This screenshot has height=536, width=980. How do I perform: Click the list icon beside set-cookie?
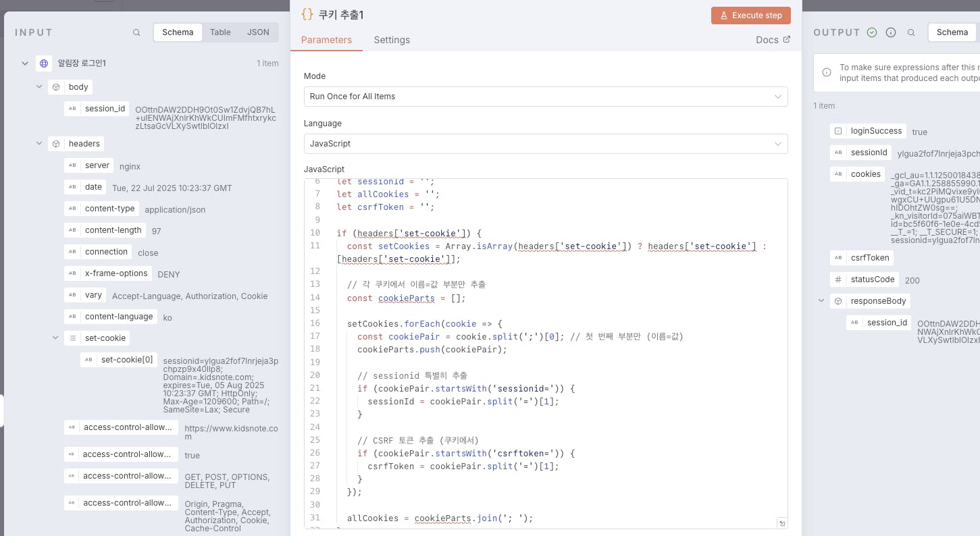pos(72,338)
